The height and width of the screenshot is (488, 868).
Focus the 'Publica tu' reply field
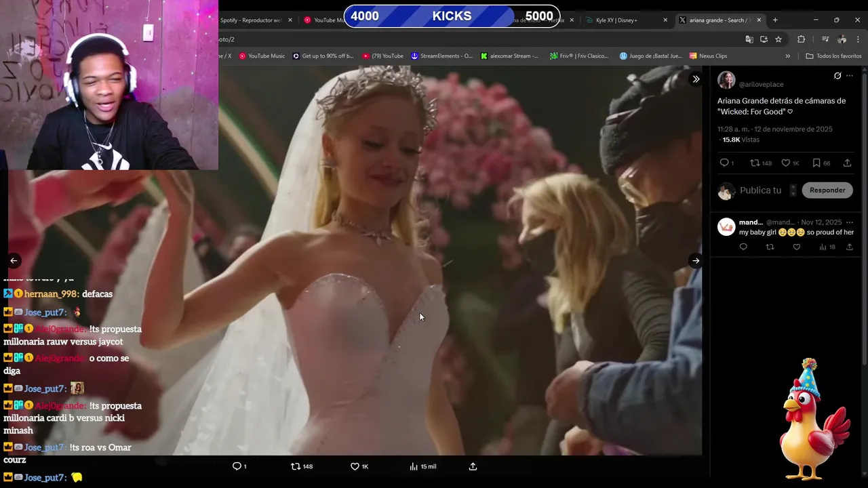(x=760, y=190)
